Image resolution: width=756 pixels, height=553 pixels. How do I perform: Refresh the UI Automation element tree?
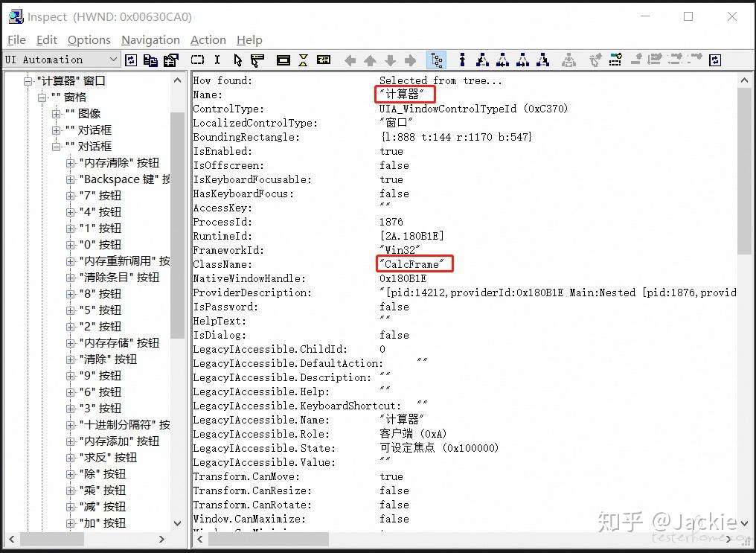pyautogui.click(x=131, y=60)
